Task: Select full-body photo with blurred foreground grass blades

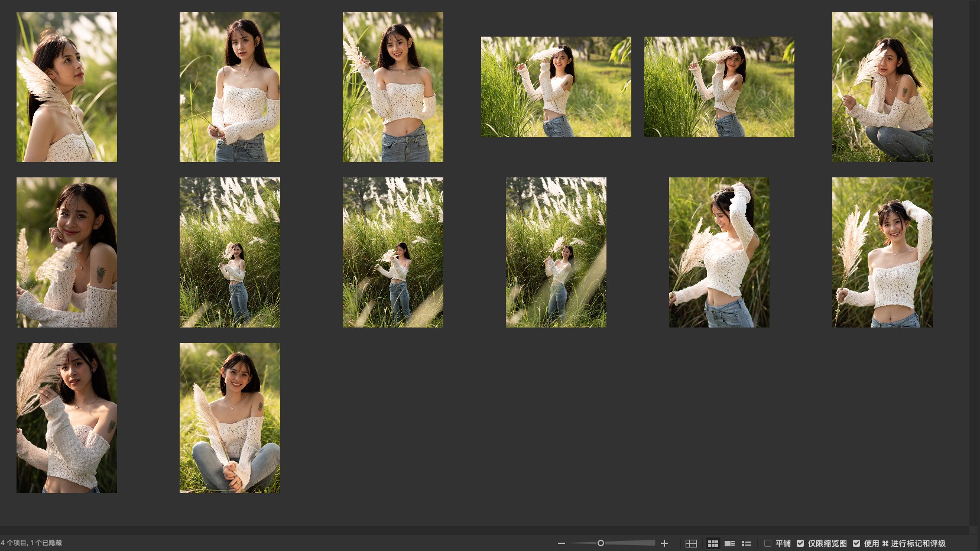Action: pos(556,252)
